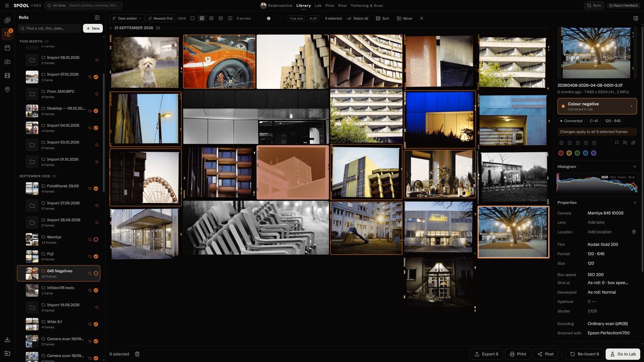Viewport: 644px width, 362px height.
Task: Open the photos gallery sidebar icon
Action: pyautogui.click(x=7, y=20)
